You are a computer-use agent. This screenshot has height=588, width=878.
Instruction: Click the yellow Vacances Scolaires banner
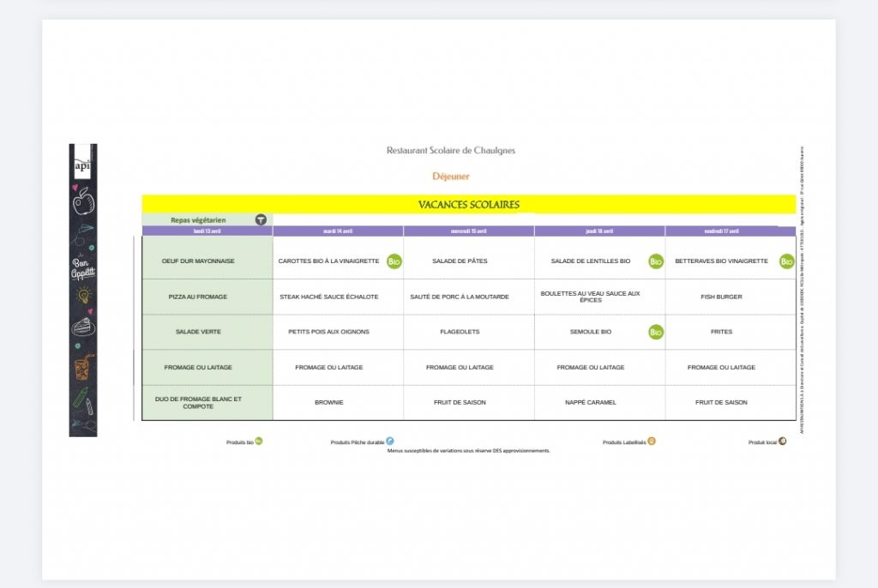pyautogui.click(x=468, y=205)
